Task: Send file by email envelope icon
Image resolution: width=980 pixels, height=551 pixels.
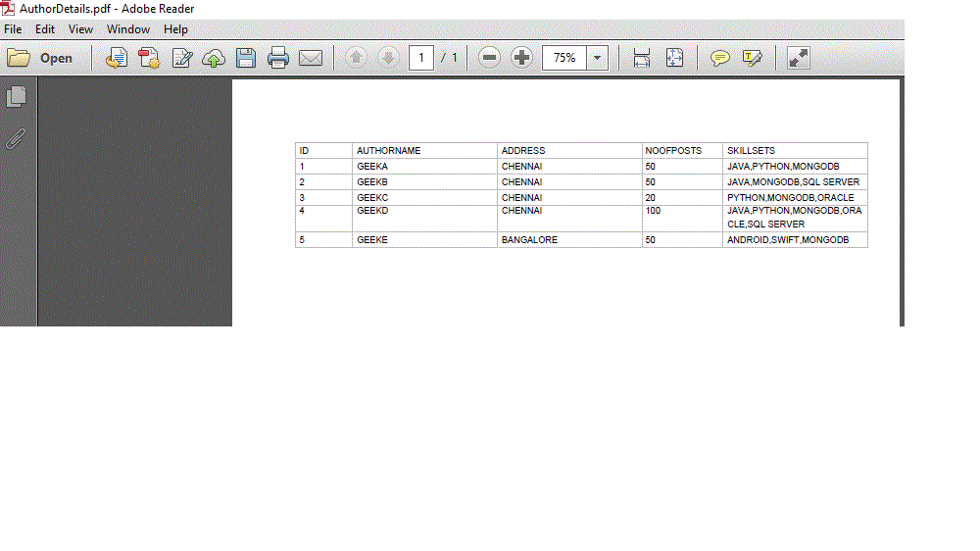Action: (x=311, y=58)
